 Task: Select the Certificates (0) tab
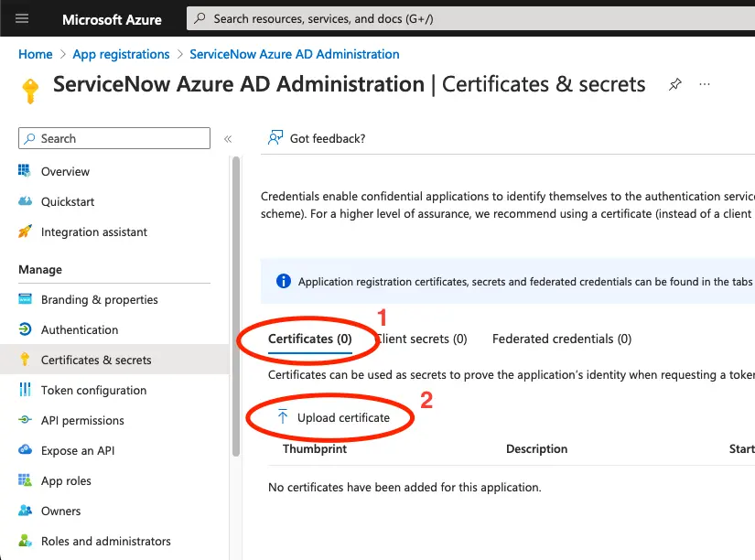coord(309,339)
